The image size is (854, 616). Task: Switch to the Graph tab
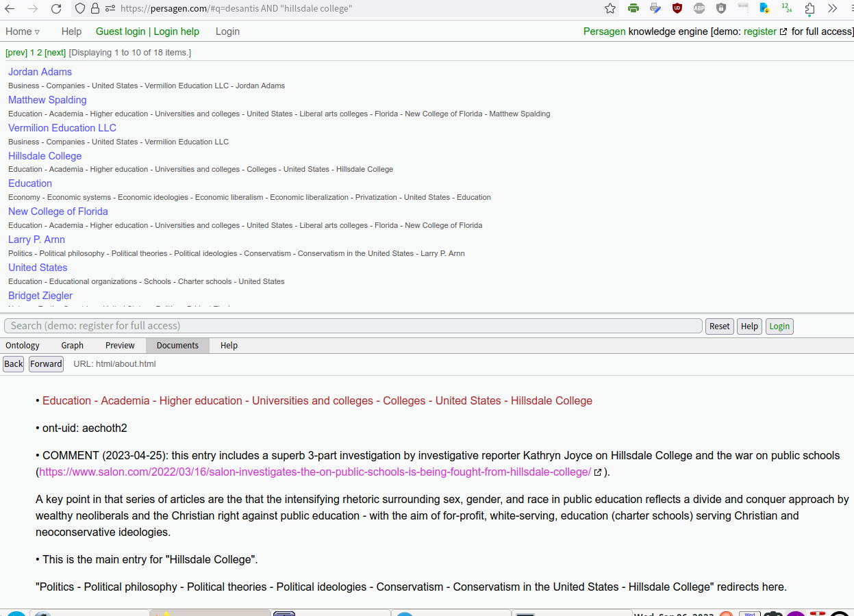pyautogui.click(x=72, y=346)
